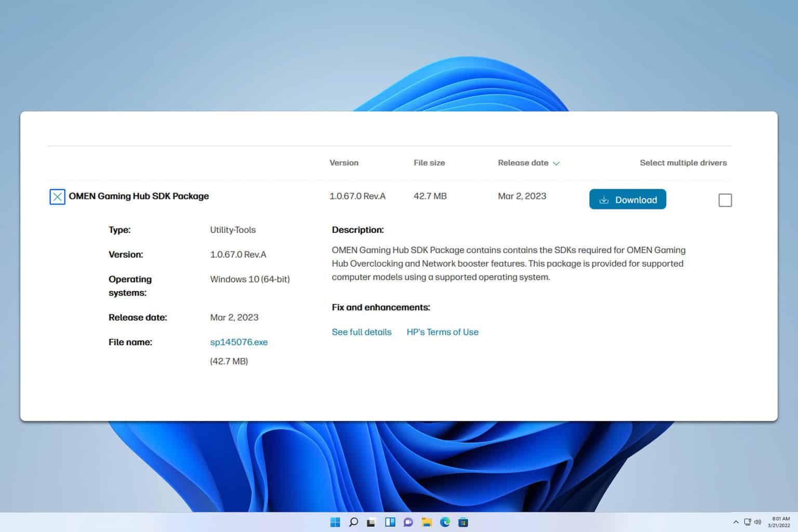The height and width of the screenshot is (532, 798).
Task: Click the Select multiple drivers label
Action: coord(683,163)
